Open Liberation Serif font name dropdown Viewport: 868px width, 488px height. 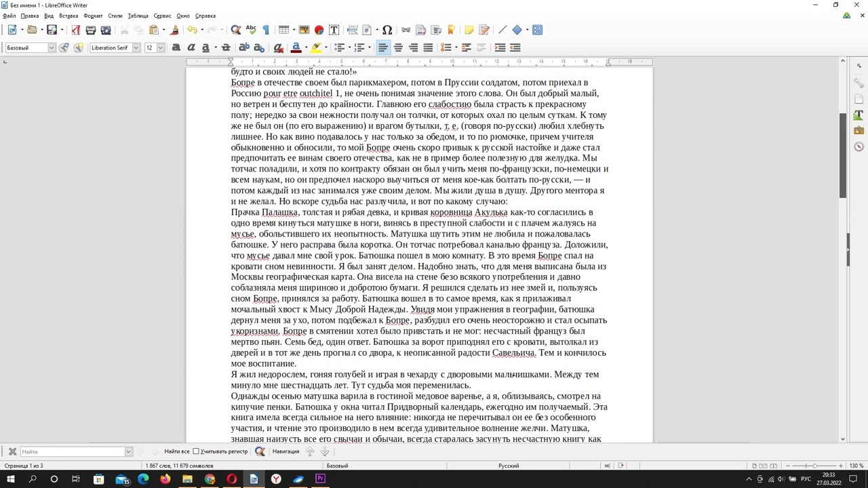[x=136, y=47]
